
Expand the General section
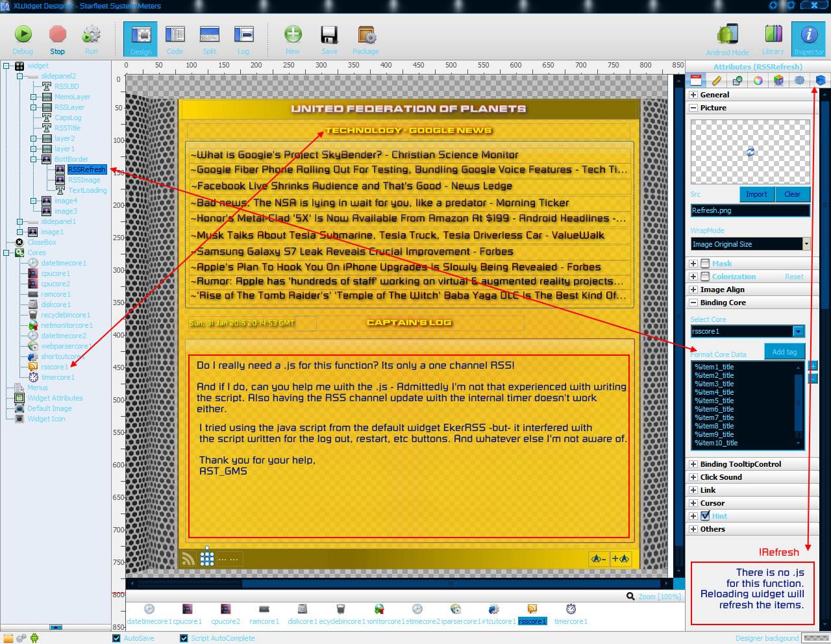[x=693, y=95]
